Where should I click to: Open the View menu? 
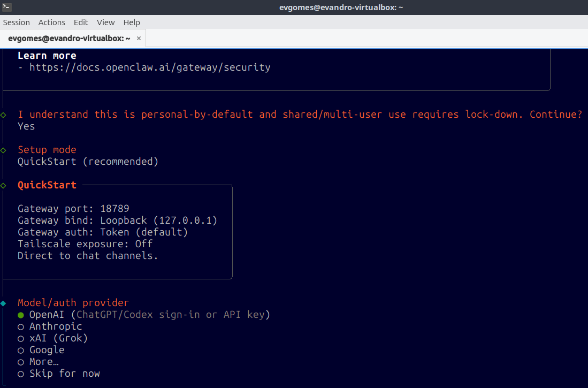[x=106, y=22]
